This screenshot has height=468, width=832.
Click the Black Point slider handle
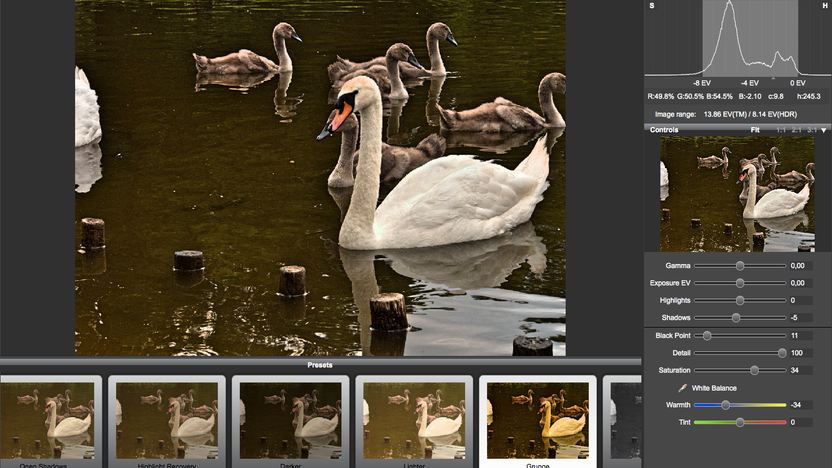pyautogui.click(x=707, y=335)
